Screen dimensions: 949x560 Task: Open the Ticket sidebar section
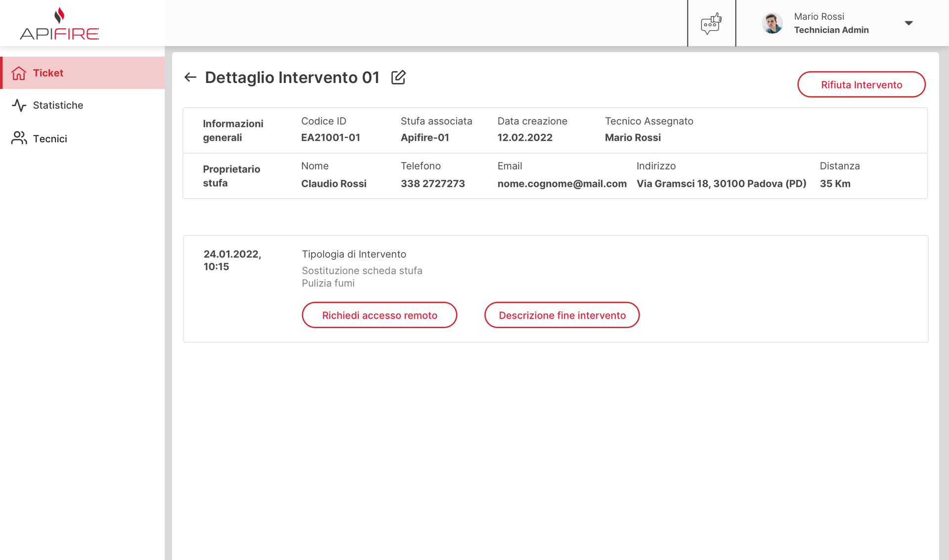point(48,73)
